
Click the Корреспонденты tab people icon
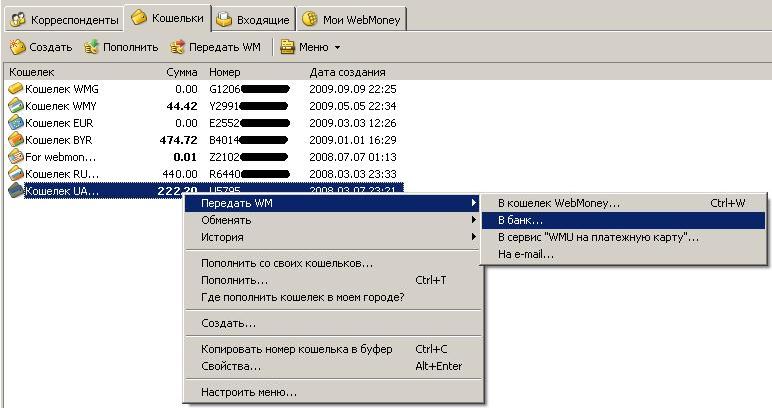coord(18,20)
